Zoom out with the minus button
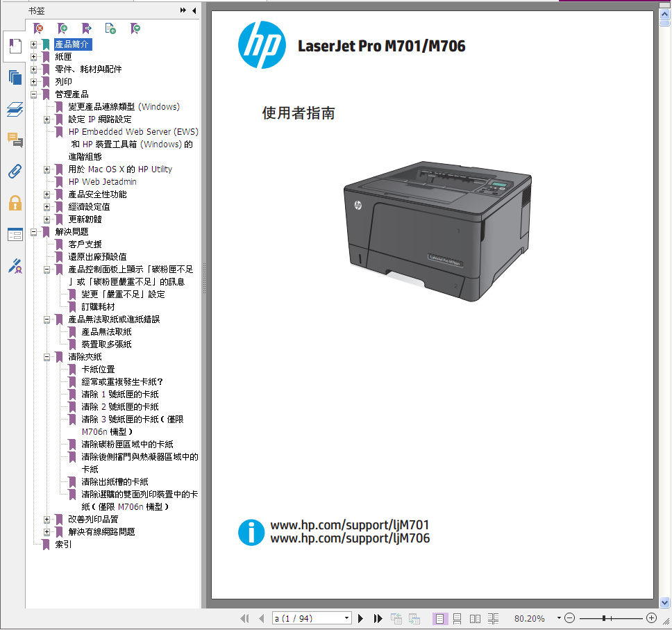 569,618
